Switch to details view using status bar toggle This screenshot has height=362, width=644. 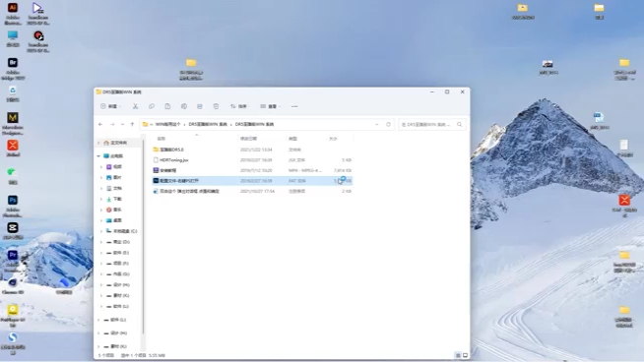(458, 355)
